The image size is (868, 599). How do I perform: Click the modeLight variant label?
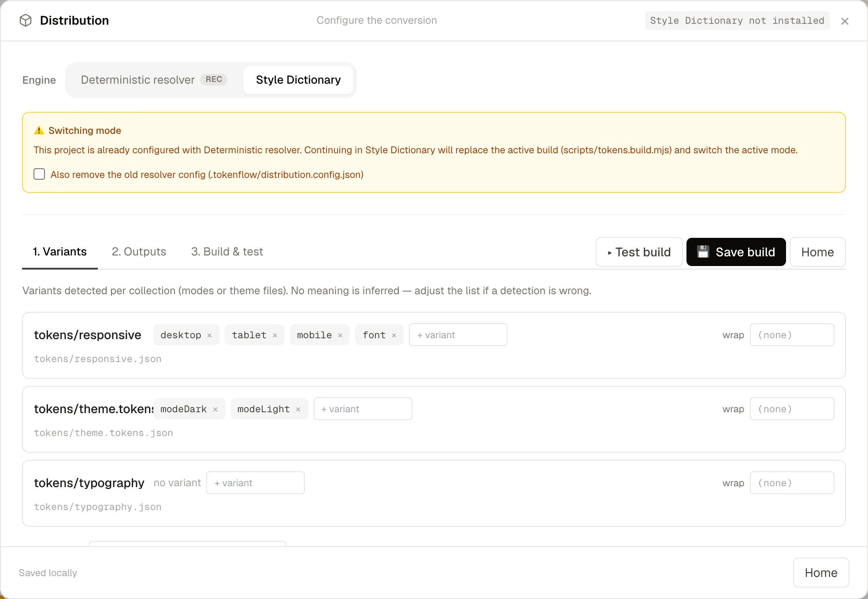pos(263,409)
